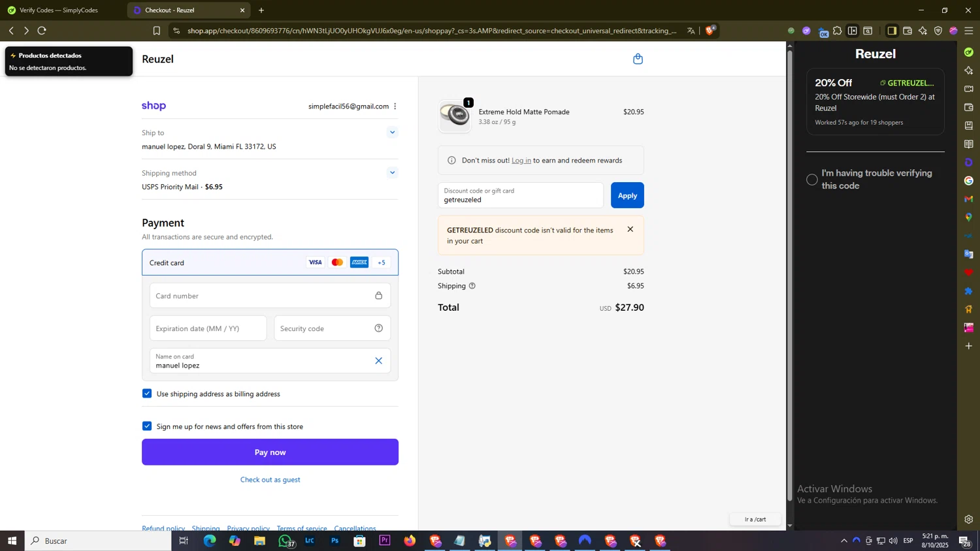
Task: Click the Reuzel store name header
Action: [157, 59]
